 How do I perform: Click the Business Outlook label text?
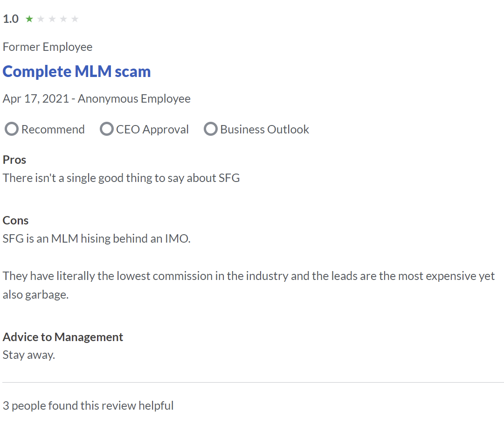pyautogui.click(x=264, y=129)
